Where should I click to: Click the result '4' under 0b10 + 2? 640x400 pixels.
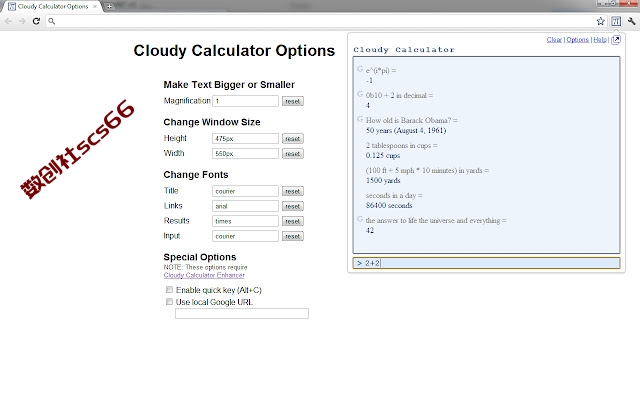point(368,106)
